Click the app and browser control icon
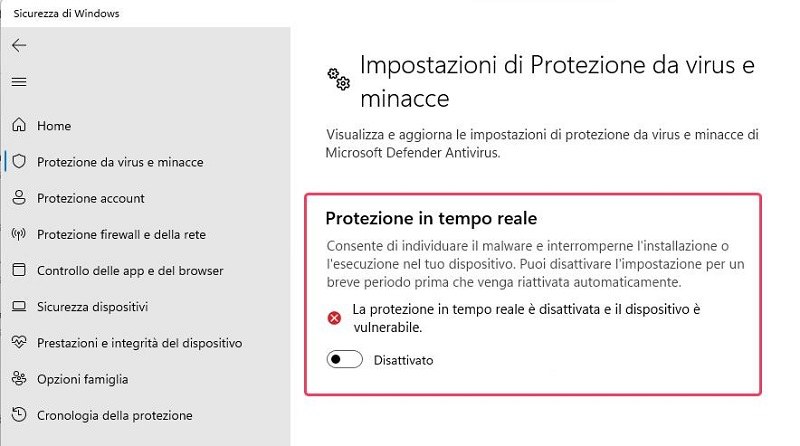The image size is (800, 446). click(19, 270)
